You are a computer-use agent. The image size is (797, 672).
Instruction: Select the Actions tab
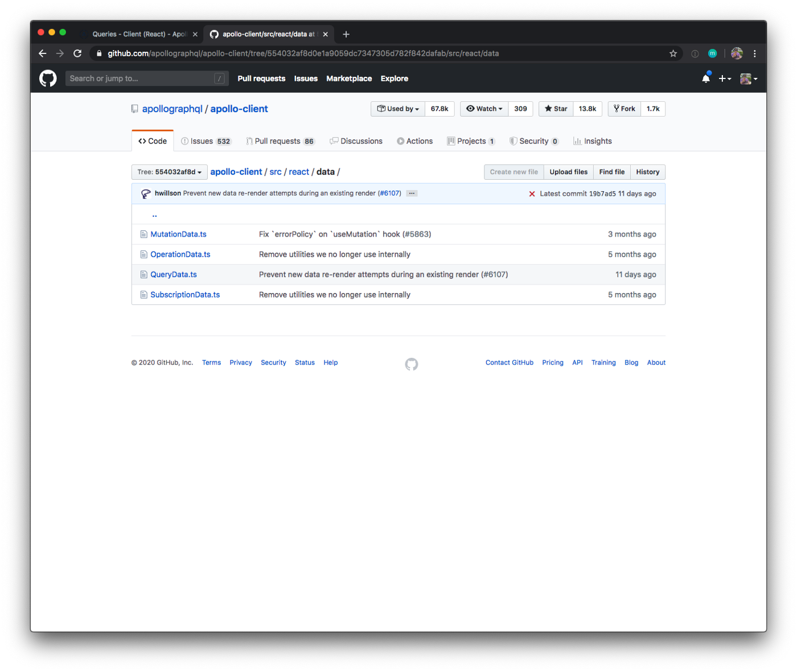point(415,141)
